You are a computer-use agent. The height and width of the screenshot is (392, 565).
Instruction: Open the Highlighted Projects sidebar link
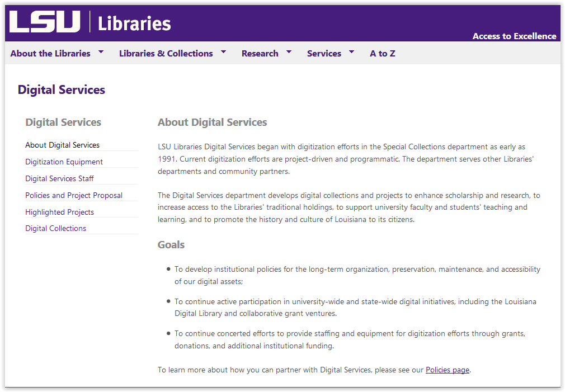pyautogui.click(x=59, y=212)
